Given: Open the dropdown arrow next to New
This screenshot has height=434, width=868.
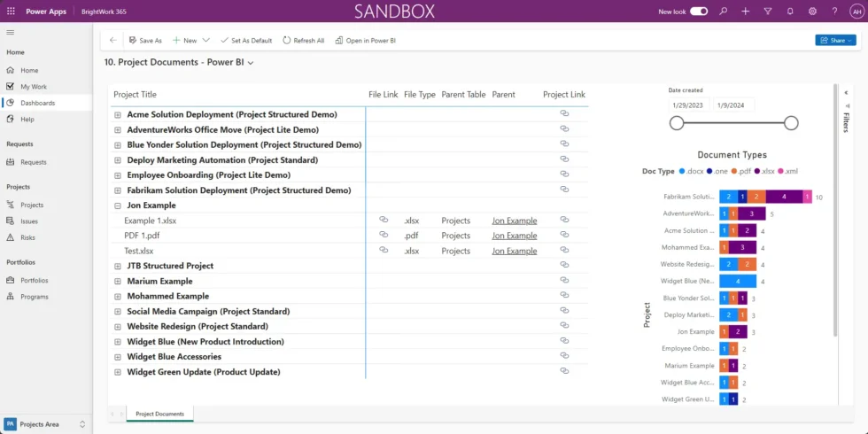Looking at the screenshot, I should click(206, 40).
